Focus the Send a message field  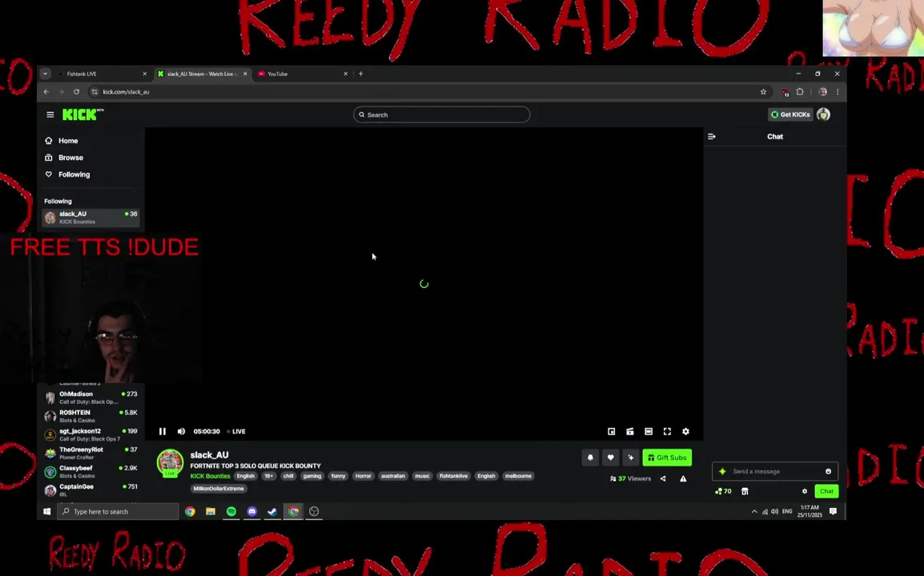pyautogui.click(x=775, y=471)
